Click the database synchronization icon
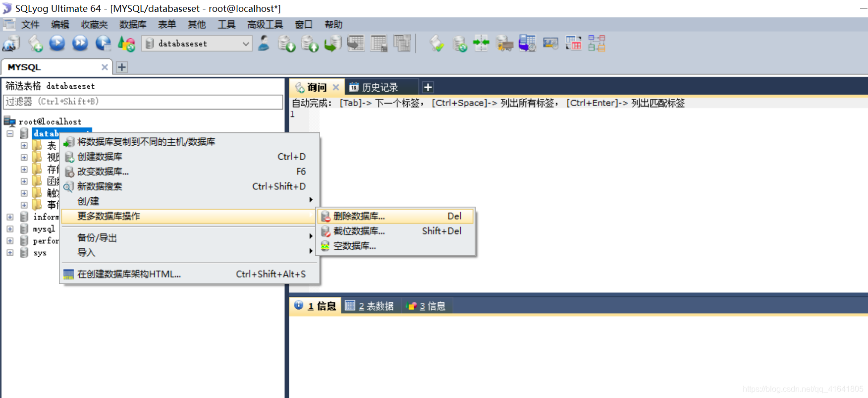Image resolution: width=868 pixels, height=398 pixels. (x=460, y=44)
